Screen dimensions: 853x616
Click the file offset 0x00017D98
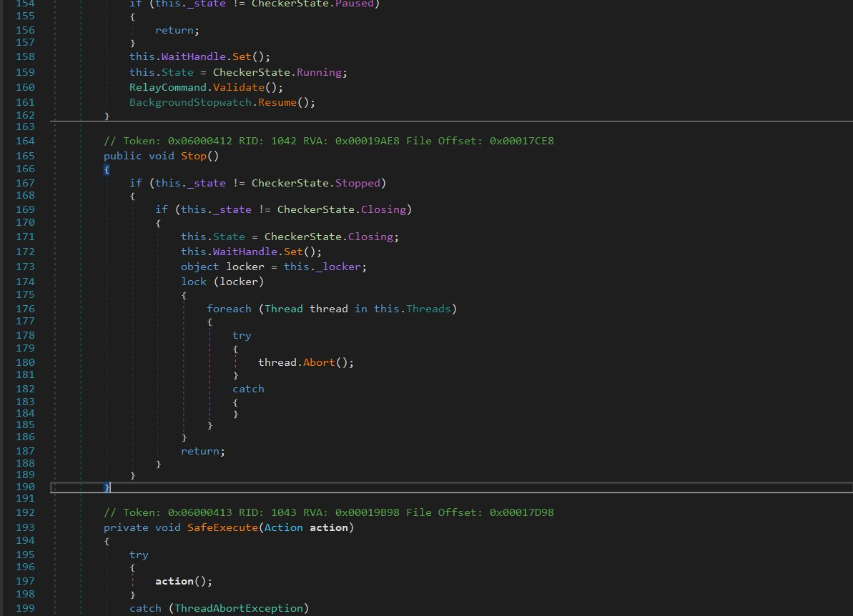click(522, 512)
